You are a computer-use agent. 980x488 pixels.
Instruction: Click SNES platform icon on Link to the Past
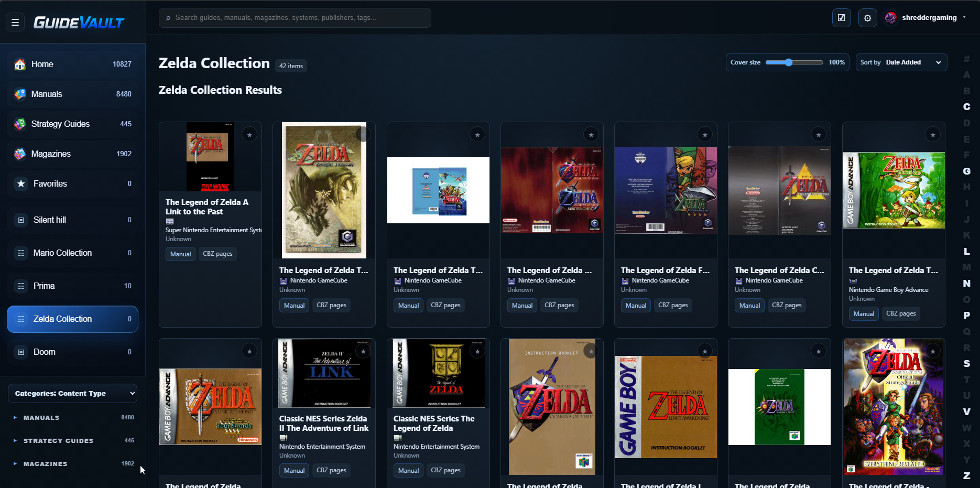pyautogui.click(x=170, y=222)
